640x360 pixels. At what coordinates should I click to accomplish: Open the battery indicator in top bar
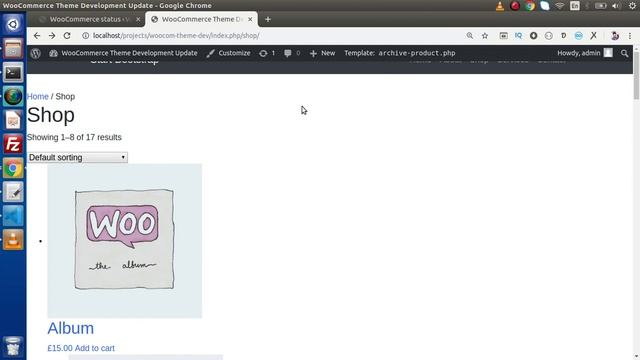(600, 6)
